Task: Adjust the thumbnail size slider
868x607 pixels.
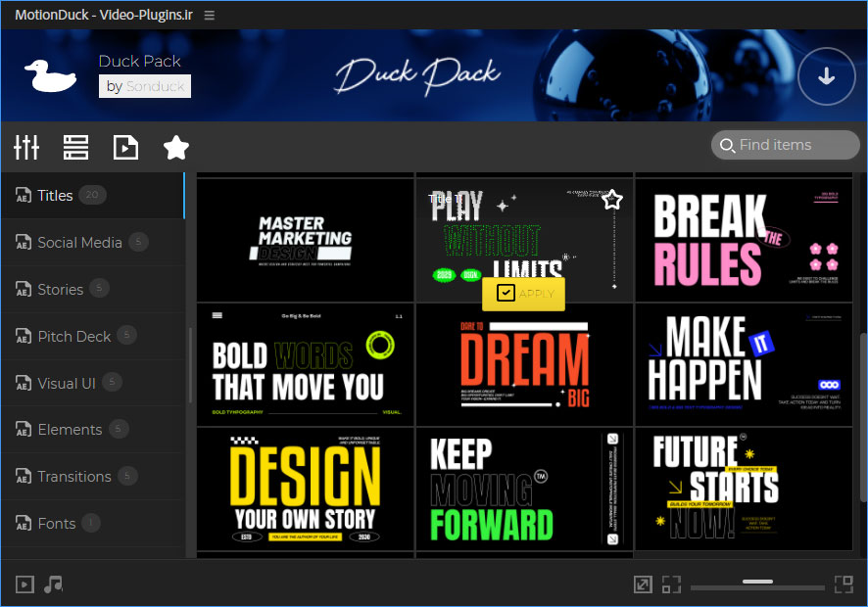Action: coord(757,584)
